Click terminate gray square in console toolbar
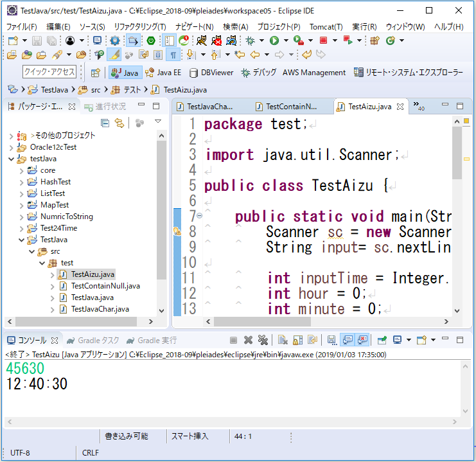Screen dimensions: 476x462 point(233,340)
